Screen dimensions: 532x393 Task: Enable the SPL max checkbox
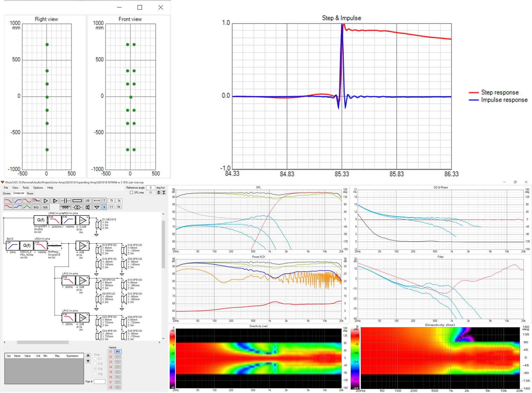click(132, 193)
